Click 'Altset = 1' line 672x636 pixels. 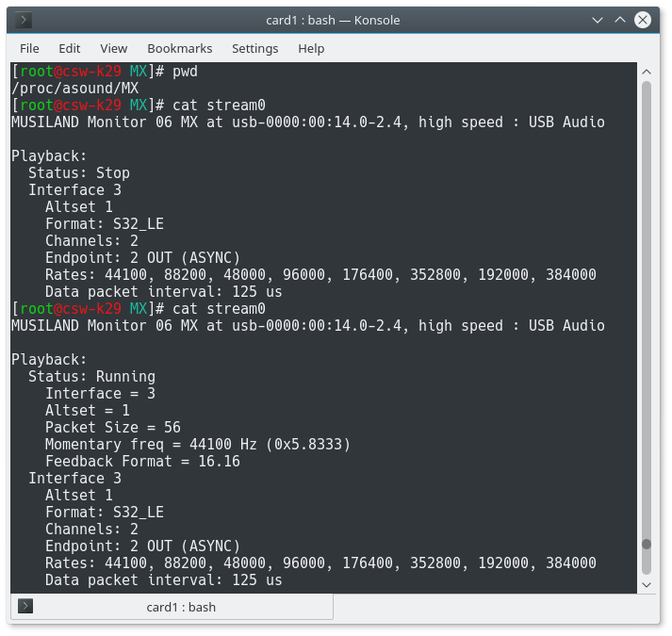88,411
